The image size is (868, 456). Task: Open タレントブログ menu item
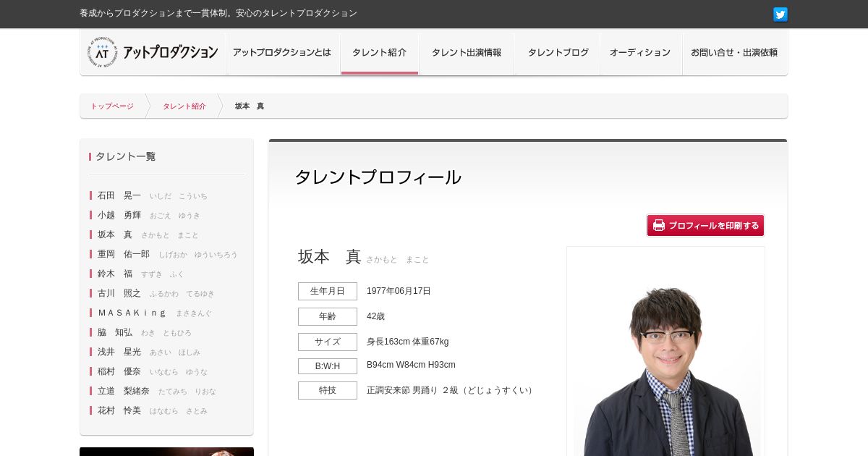pyautogui.click(x=558, y=53)
